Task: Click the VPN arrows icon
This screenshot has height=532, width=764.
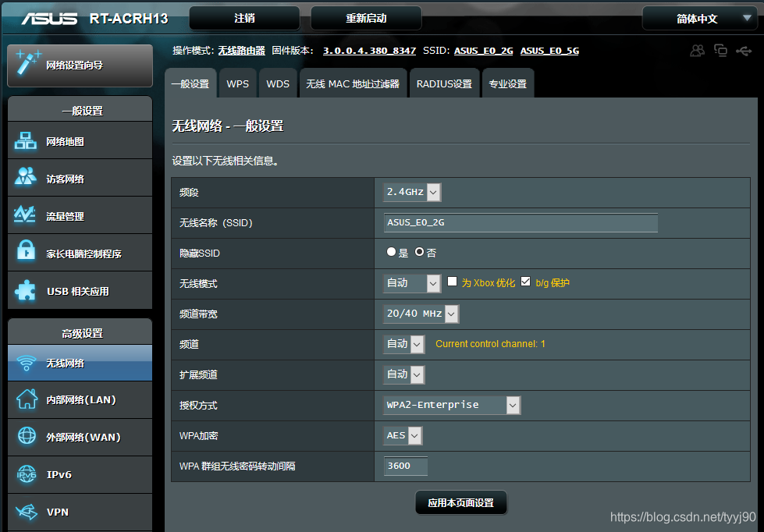Action: (27, 512)
